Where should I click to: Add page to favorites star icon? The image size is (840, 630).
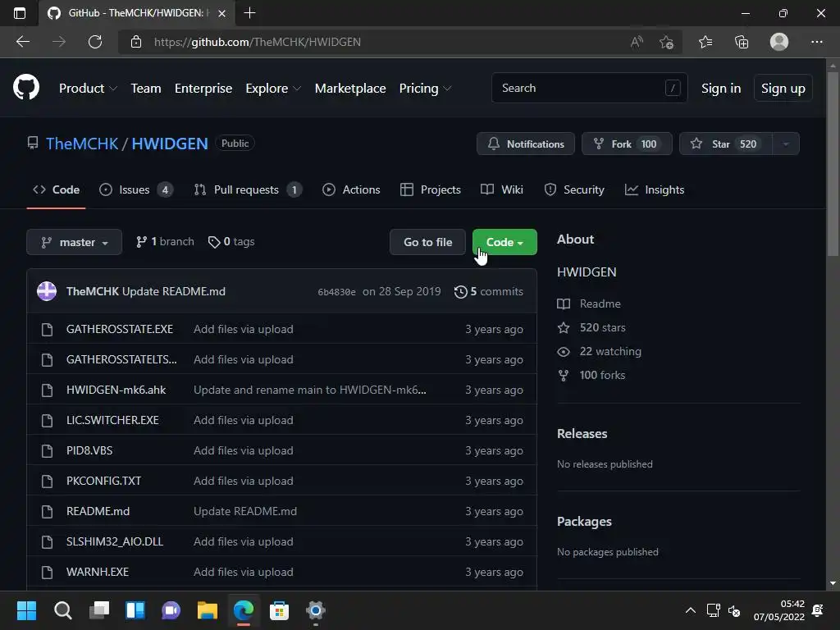click(x=666, y=42)
